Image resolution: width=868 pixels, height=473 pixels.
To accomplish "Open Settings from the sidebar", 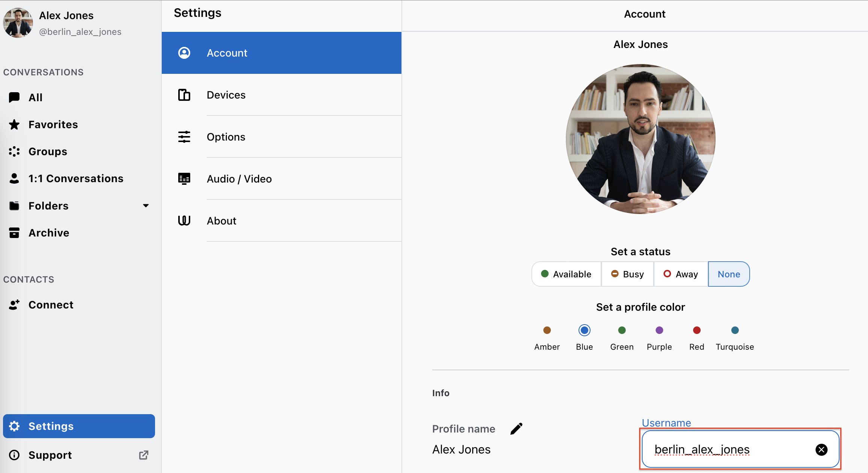I will [x=79, y=426].
